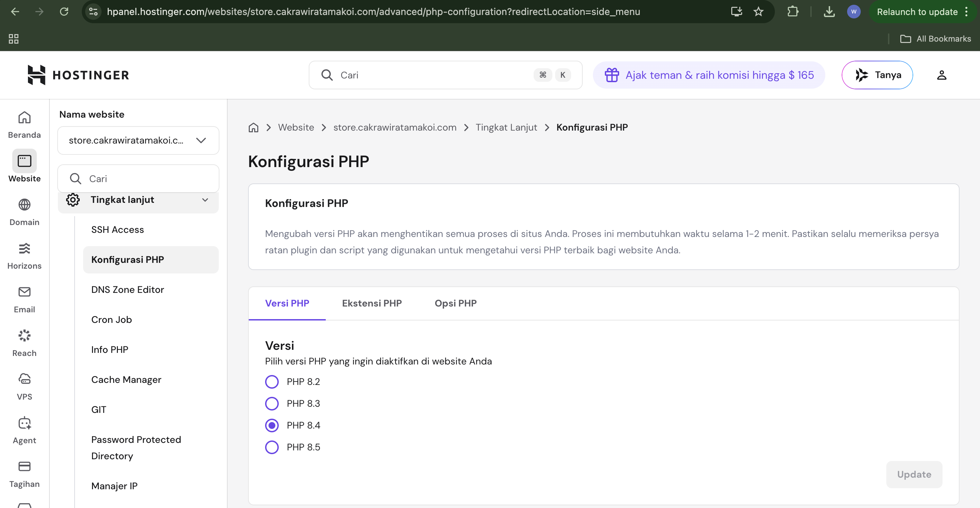Open Domain section in the left rail
Image resolution: width=980 pixels, height=508 pixels.
click(24, 212)
